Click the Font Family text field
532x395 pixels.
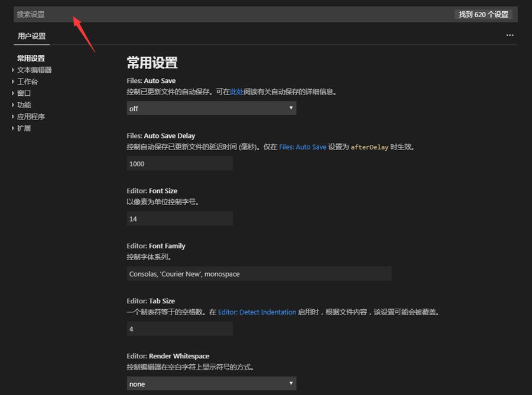coord(259,274)
